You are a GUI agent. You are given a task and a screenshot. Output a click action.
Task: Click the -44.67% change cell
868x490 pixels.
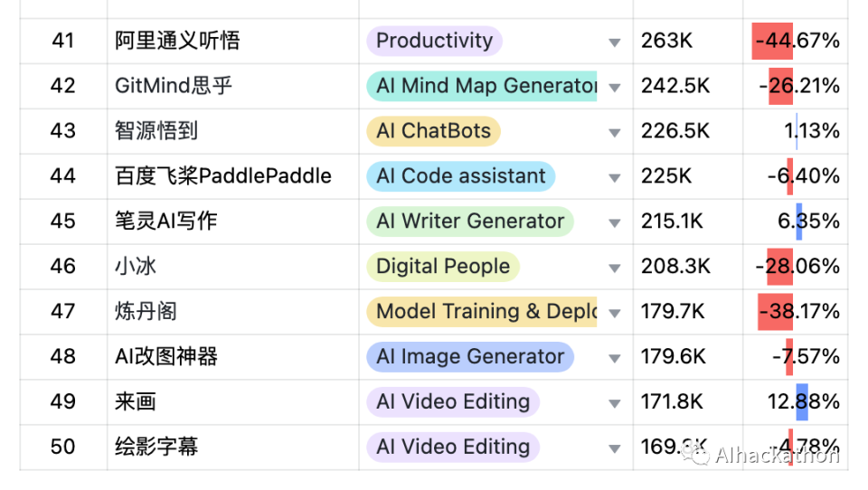click(796, 41)
